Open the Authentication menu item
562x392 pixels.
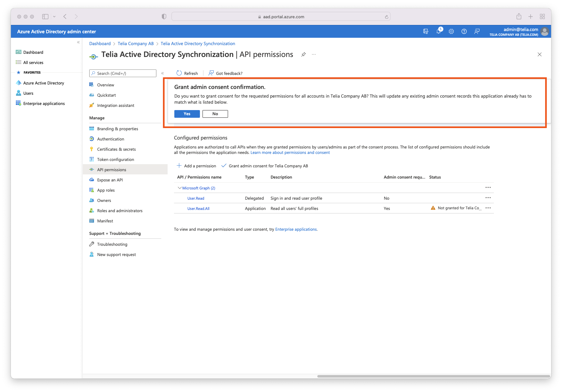coord(110,139)
